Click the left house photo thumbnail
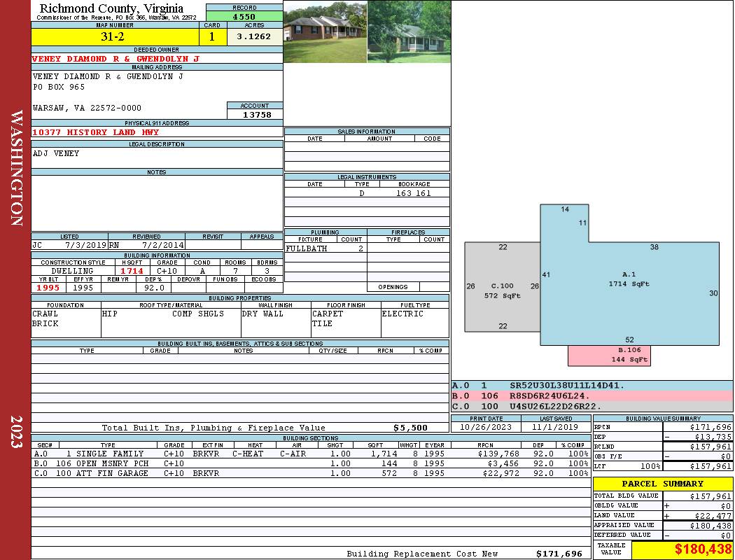This screenshot has height=560, width=735. tap(325, 32)
